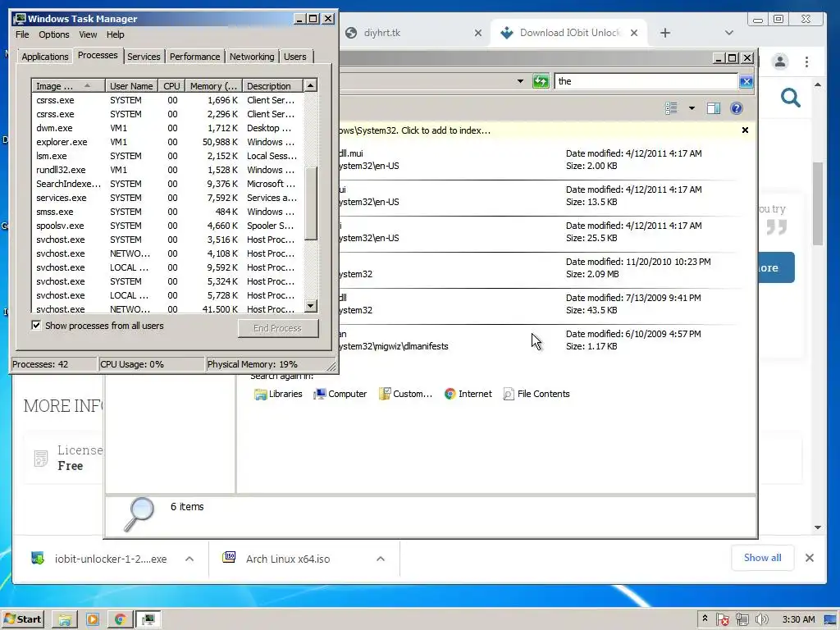Sort processes by CPU column header
This screenshot has width=840, height=630.
171,85
